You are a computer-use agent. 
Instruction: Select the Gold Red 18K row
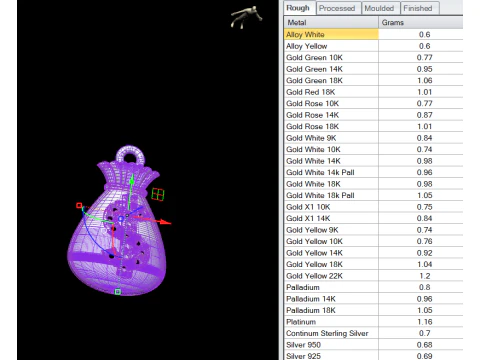pos(374,92)
